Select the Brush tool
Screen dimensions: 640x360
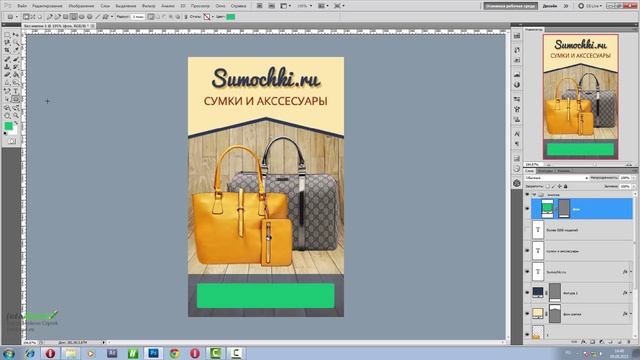pos(16,59)
